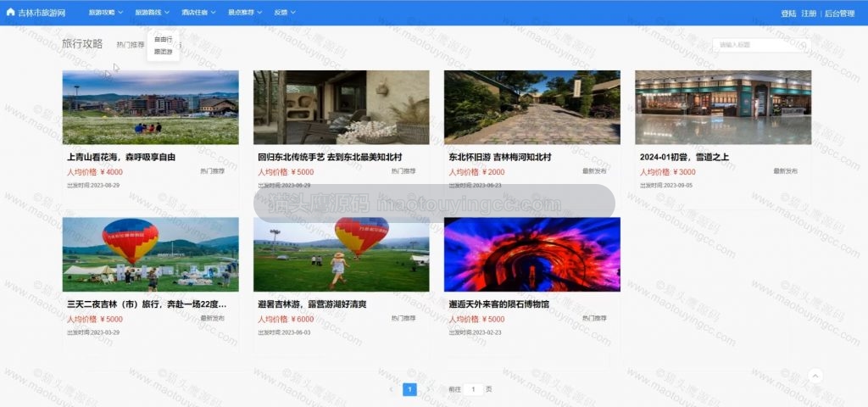Click the 旅行攻略 section heading
Screen dimensions: 868x407
[82, 44]
